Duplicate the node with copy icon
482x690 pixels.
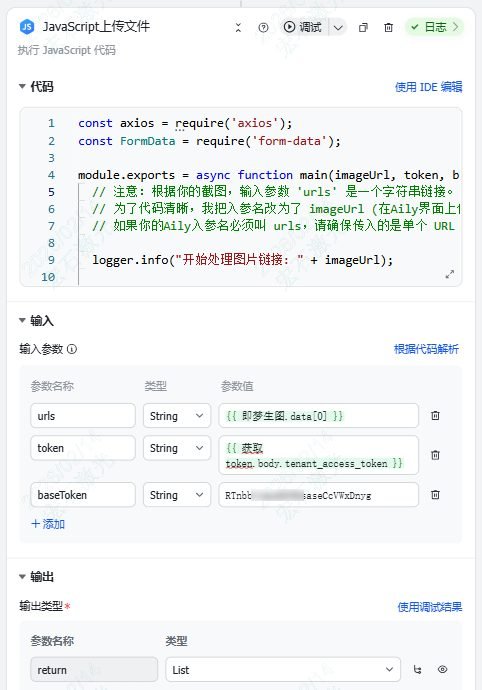click(x=363, y=28)
